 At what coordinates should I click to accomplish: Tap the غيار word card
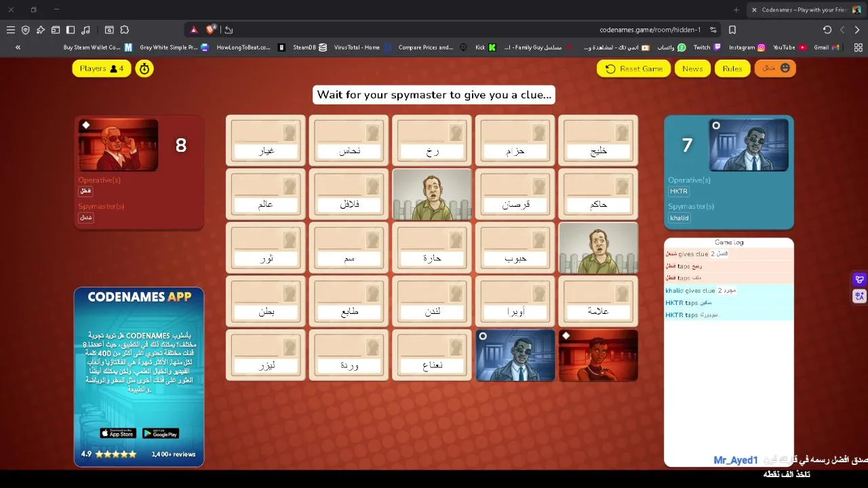click(x=266, y=141)
